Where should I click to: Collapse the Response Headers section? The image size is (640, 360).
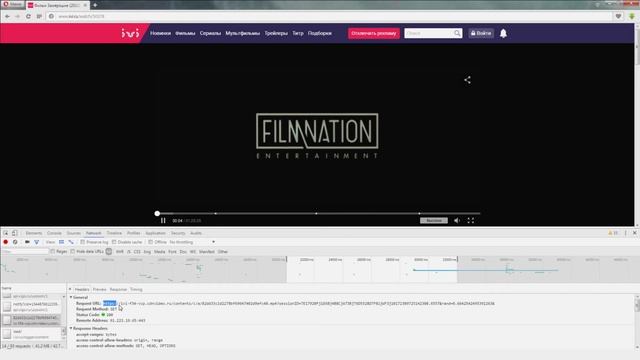(71, 329)
